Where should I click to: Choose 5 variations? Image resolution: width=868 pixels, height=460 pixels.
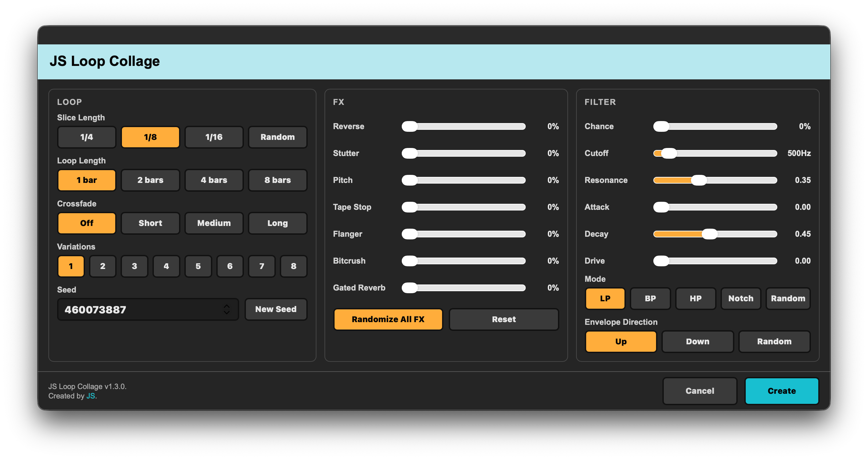coord(198,266)
